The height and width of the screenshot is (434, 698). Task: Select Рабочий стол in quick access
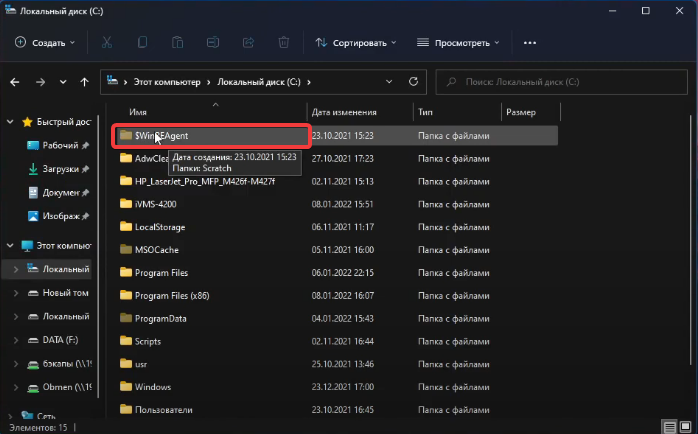(58, 146)
